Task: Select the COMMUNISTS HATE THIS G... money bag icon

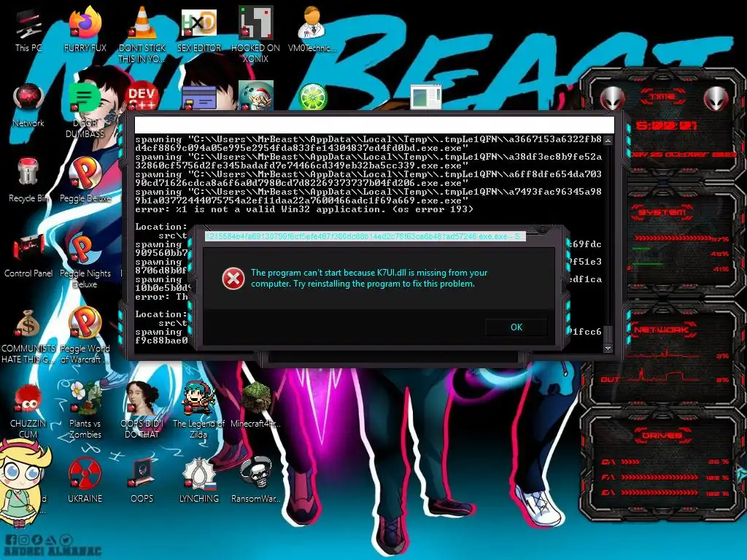Action: tap(28, 335)
